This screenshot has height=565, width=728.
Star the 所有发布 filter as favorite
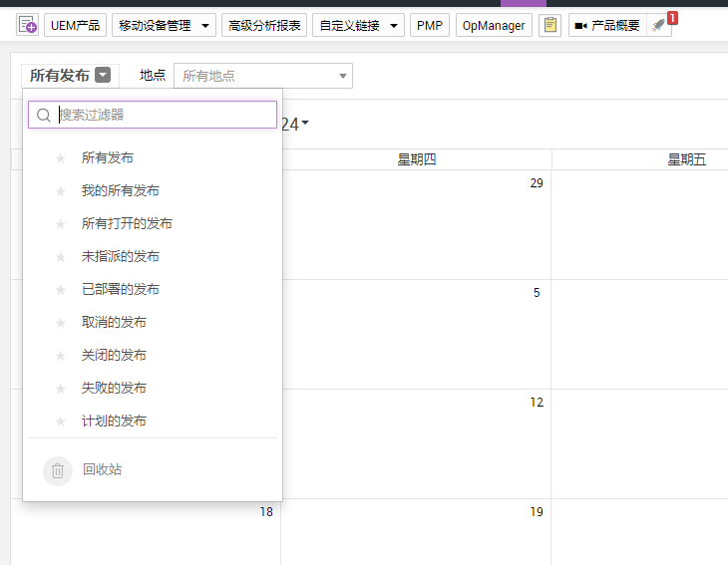click(x=60, y=157)
